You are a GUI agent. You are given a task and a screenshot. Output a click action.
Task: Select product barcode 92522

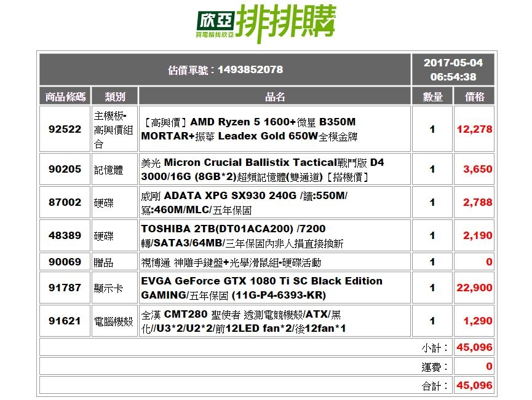pyautogui.click(x=65, y=129)
